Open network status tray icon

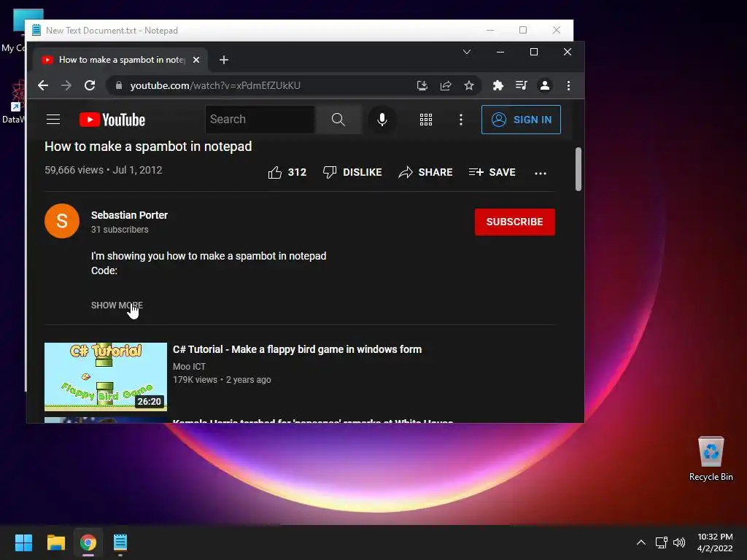pos(661,542)
